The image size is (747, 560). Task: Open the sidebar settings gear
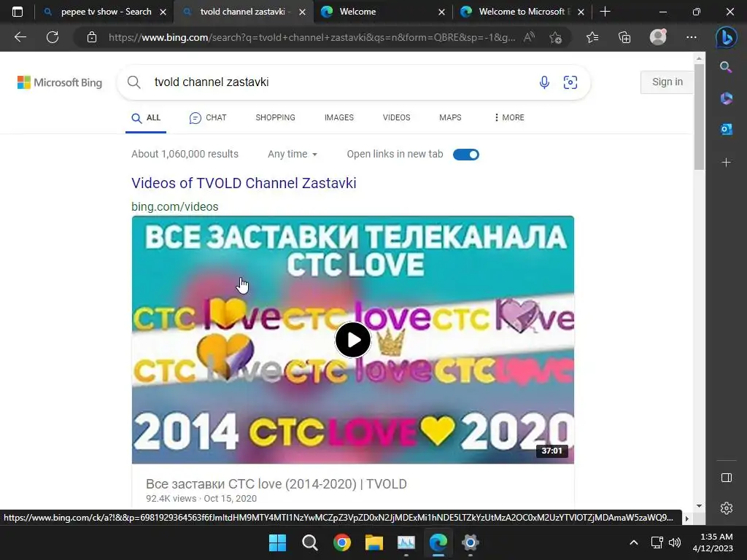tap(727, 508)
